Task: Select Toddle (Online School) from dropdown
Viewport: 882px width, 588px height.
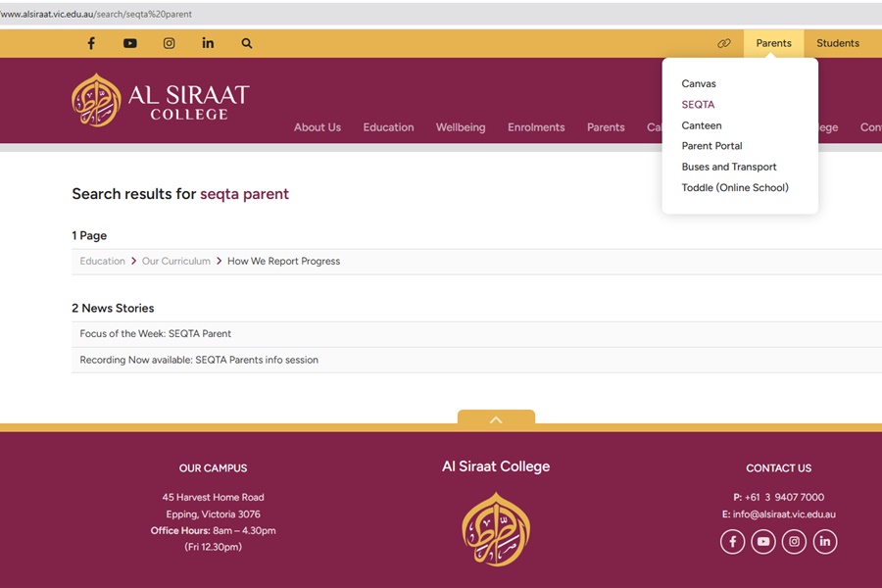Action: 735,187
